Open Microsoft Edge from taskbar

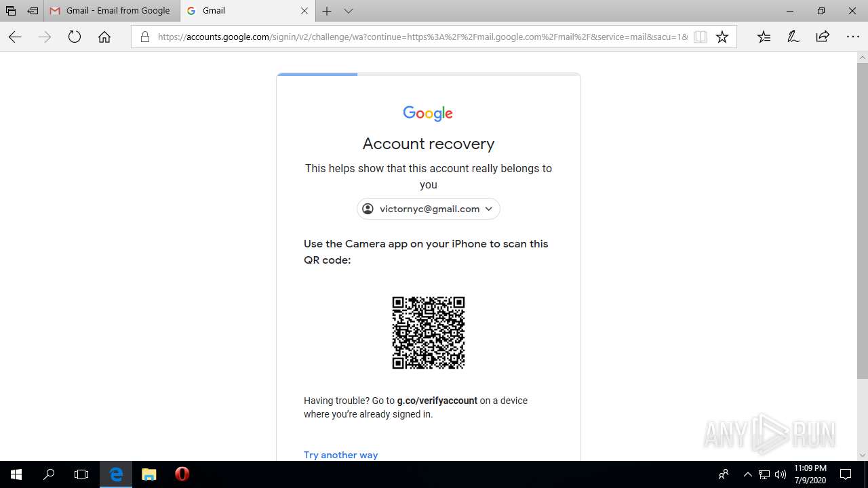click(116, 474)
